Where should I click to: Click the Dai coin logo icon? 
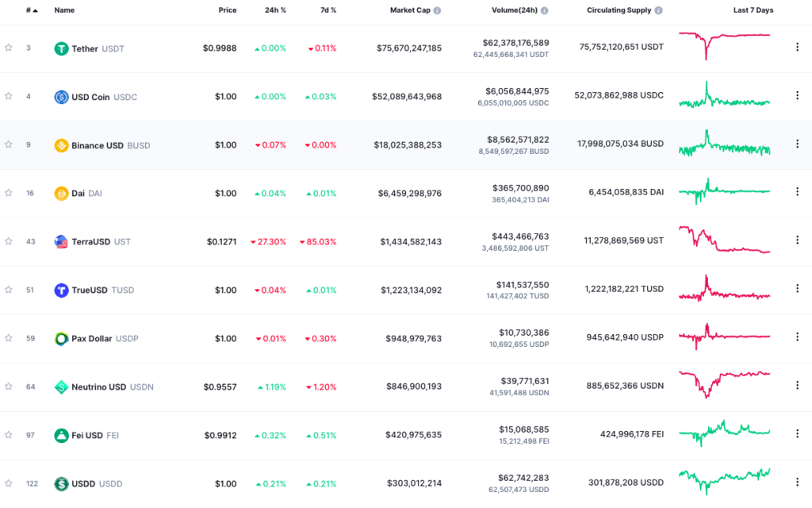click(61, 194)
